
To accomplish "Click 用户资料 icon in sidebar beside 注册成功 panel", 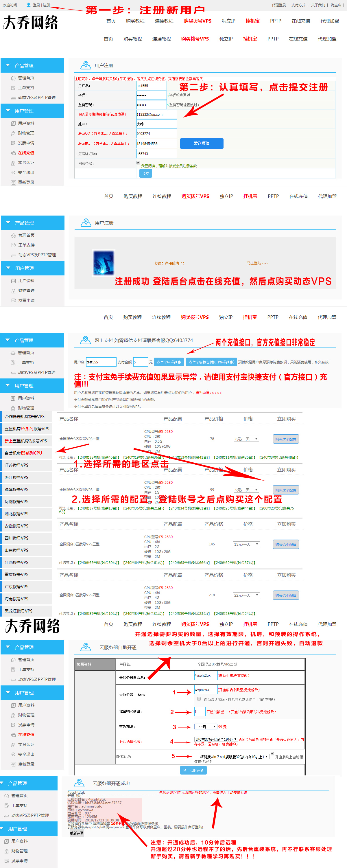I will [x=14, y=281].
